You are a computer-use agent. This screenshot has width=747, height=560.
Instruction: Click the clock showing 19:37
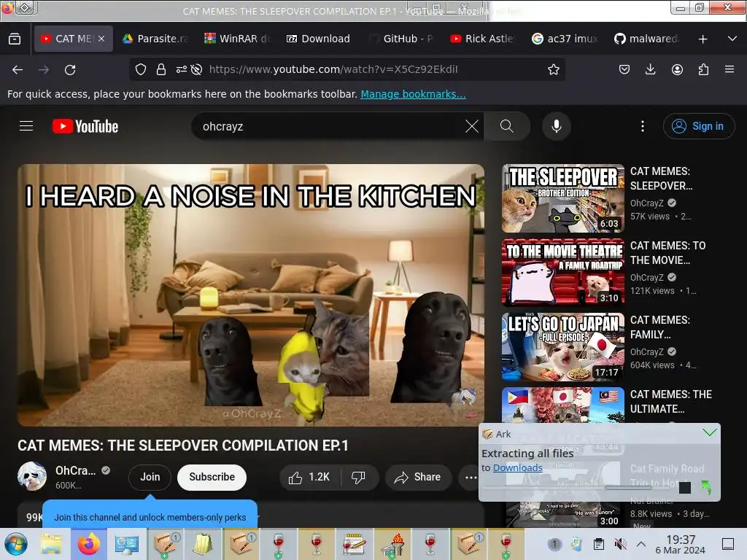coord(681,544)
